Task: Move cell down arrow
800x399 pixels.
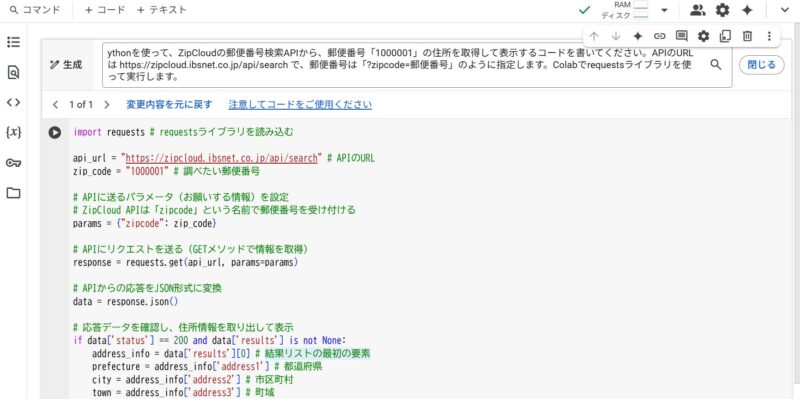Action: click(616, 36)
